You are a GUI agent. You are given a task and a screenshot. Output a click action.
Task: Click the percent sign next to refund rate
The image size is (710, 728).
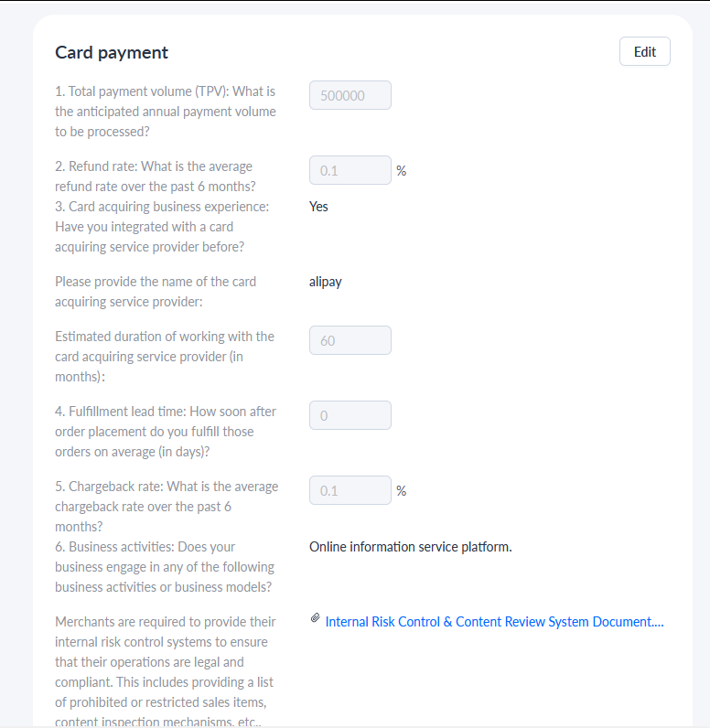pos(401,171)
